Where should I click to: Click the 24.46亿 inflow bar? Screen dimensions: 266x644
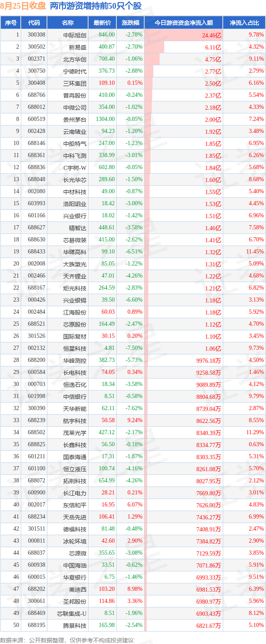[184, 35]
